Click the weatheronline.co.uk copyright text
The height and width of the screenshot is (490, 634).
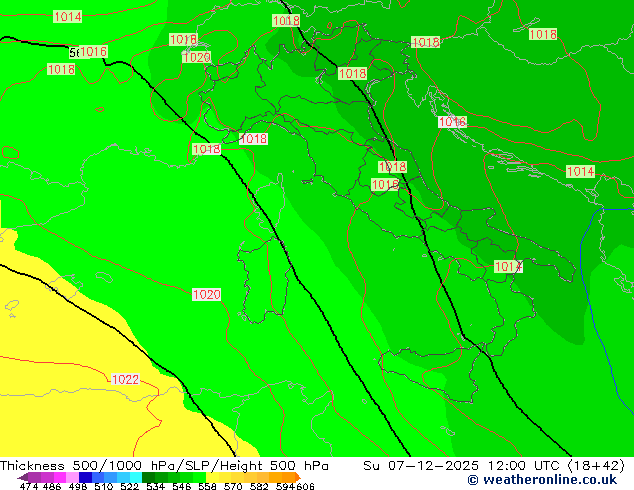pyautogui.click(x=542, y=480)
